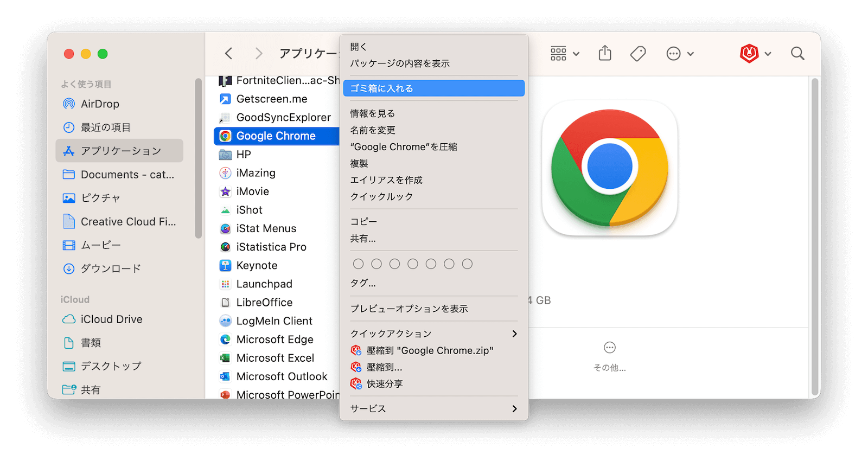The height and width of the screenshot is (461, 868).
Task: Click the Finder back arrow
Action: (228, 53)
